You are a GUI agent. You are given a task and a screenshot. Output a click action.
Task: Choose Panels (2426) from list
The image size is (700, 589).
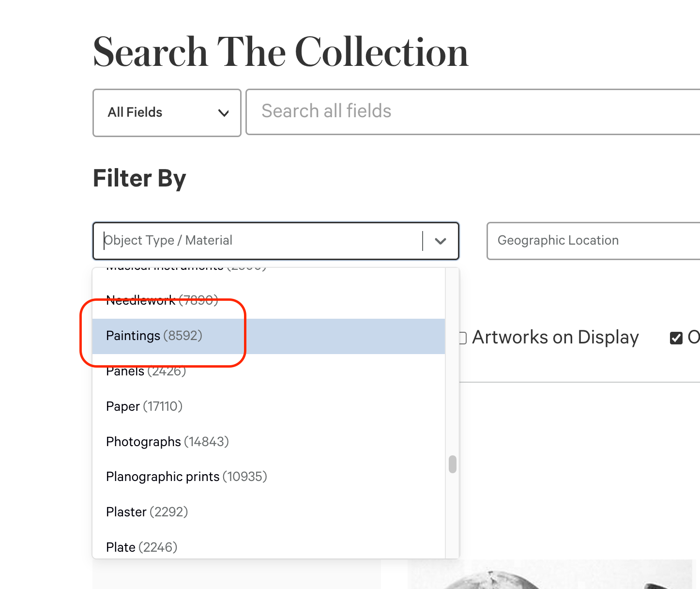(269, 372)
